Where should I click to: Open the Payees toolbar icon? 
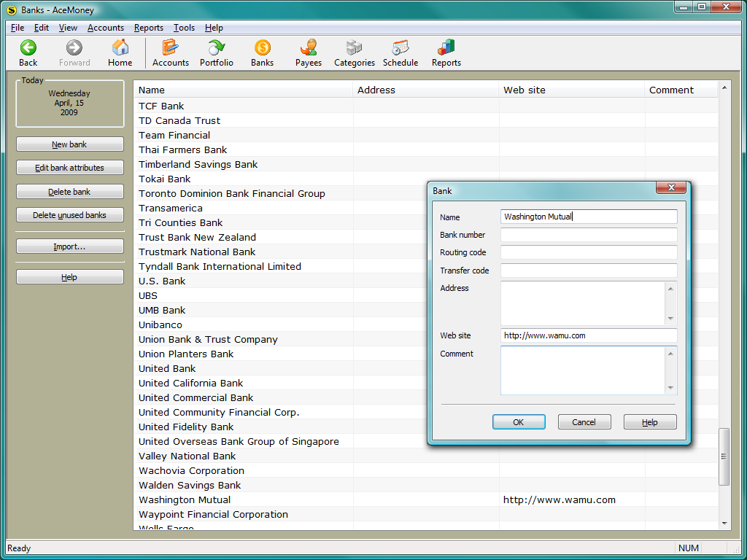pos(309,49)
